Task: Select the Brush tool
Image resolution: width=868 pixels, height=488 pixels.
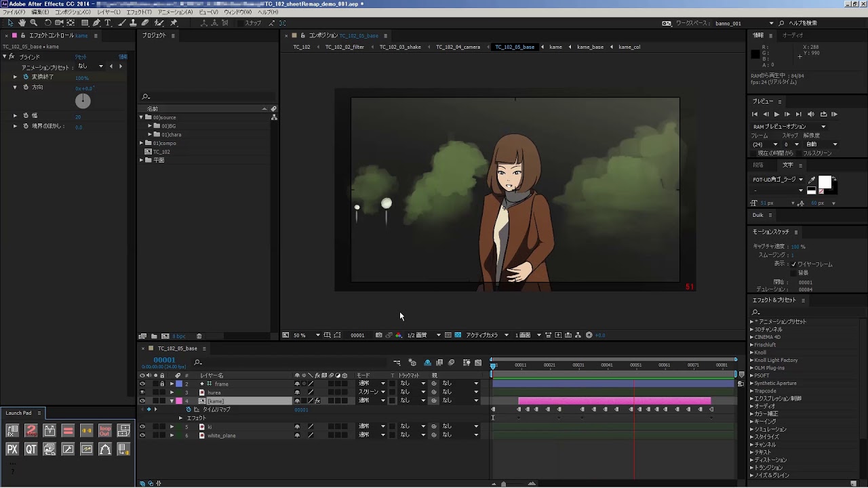Action: [x=121, y=22]
